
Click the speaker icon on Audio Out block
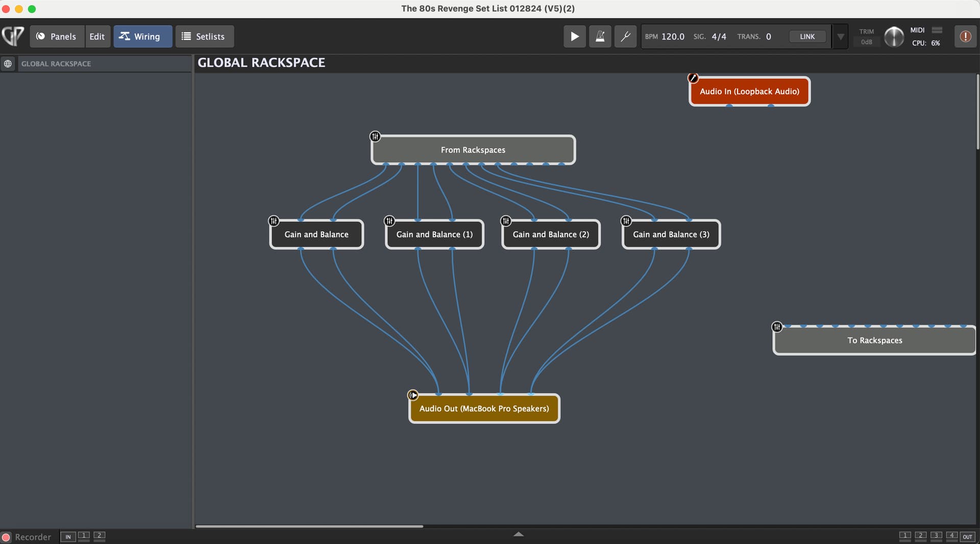click(413, 395)
